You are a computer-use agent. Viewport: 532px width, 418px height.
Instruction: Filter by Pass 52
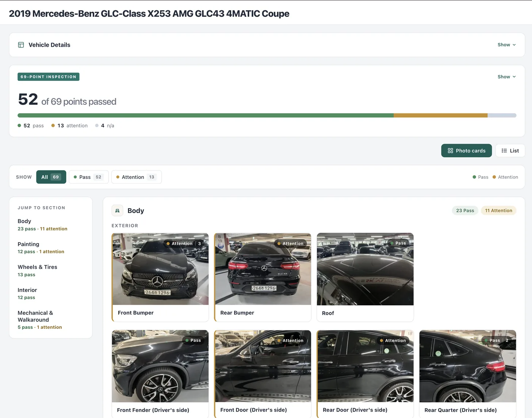tap(89, 177)
